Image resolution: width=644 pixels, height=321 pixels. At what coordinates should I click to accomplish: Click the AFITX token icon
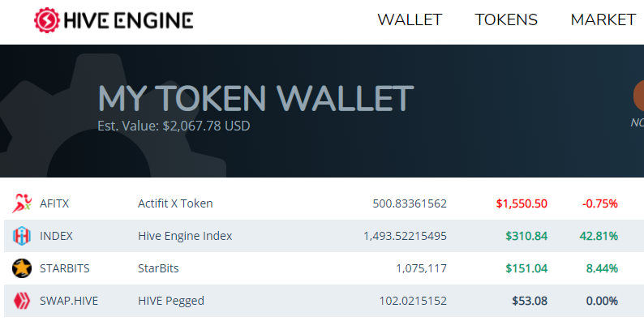click(x=22, y=203)
